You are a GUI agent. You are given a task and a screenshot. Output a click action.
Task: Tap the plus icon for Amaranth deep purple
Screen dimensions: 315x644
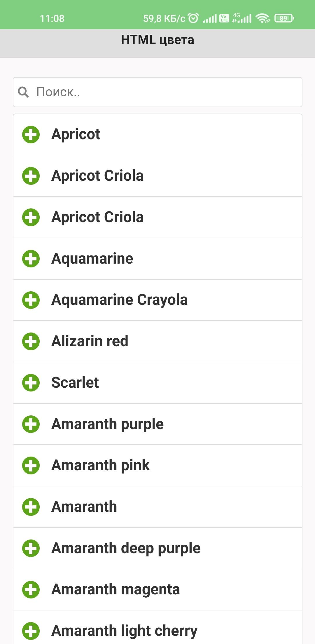pyautogui.click(x=31, y=548)
